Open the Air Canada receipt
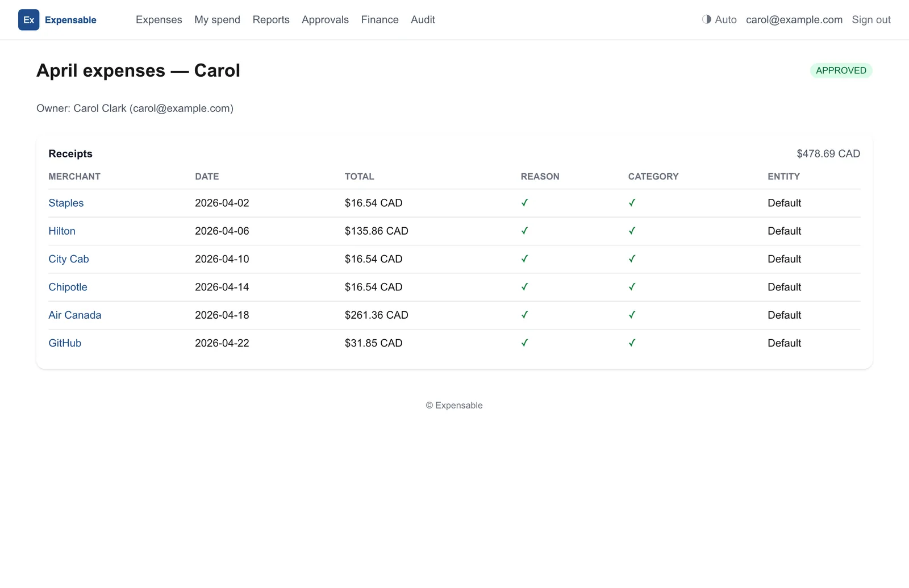909x588 pixels. (x=75, y=315)
